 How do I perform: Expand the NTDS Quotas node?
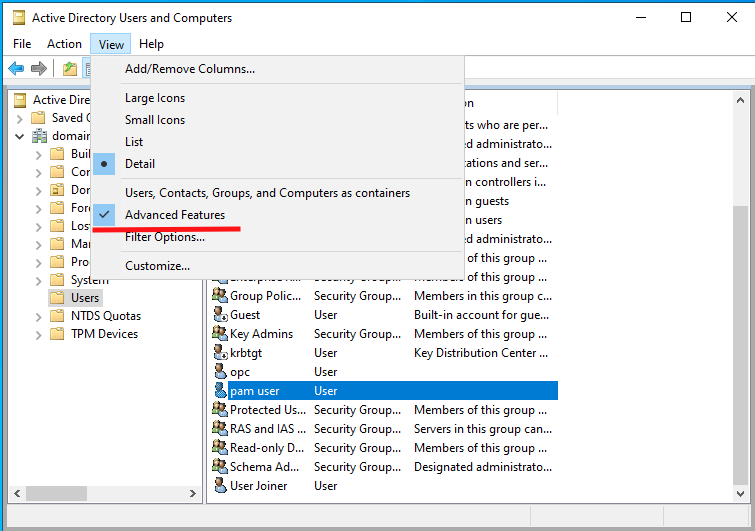[39, 317]
